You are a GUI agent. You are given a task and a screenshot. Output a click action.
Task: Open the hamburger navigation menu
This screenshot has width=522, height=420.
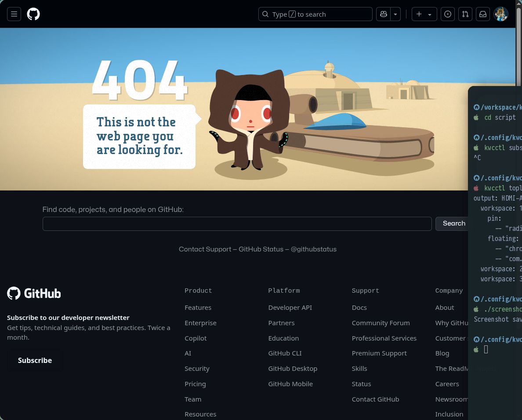(14, 14)
